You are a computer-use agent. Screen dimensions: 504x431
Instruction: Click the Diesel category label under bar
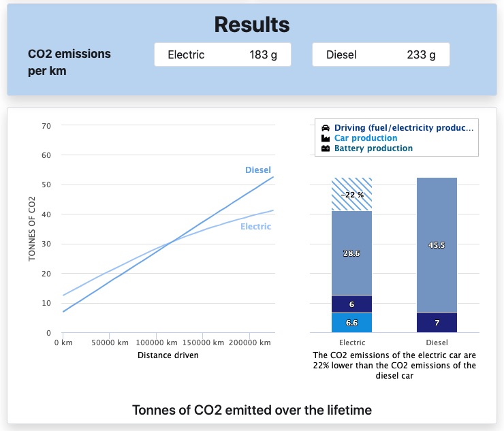pyautogui.click(x=437, y=342)
